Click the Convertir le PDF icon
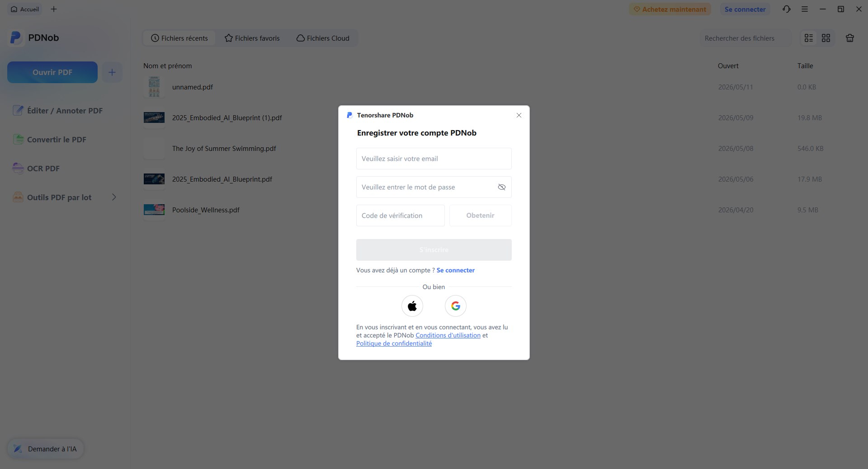 coord(18,139)
